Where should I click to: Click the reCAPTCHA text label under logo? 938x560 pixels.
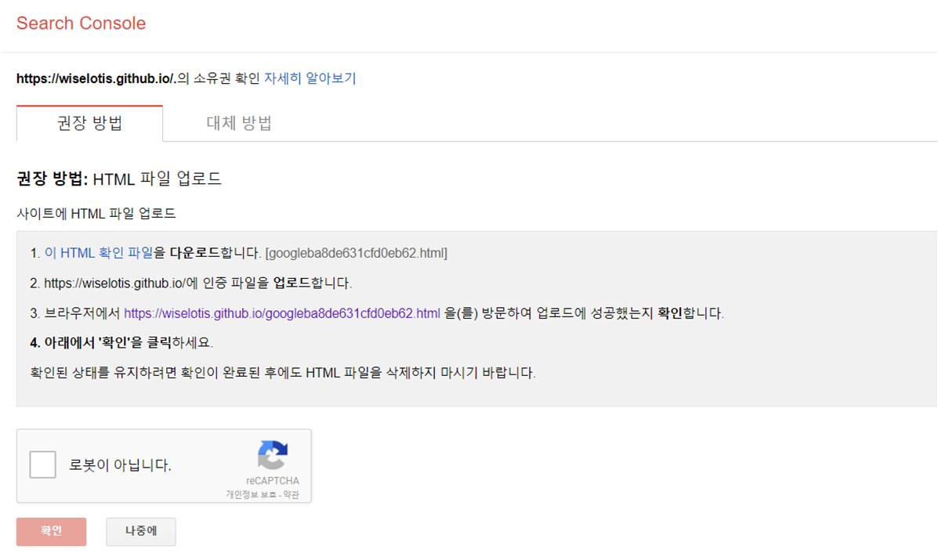point(272,481)
